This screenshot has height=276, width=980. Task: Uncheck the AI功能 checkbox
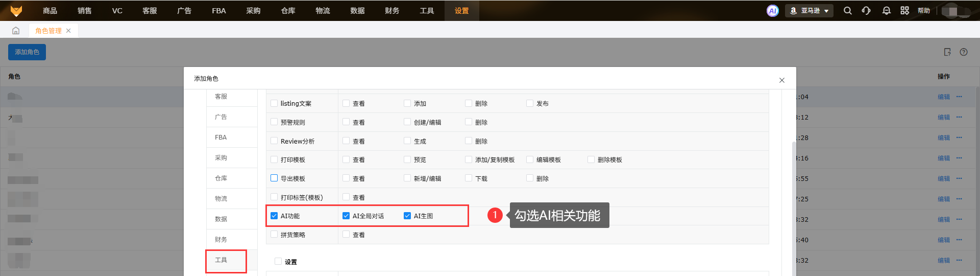point(274,216)
